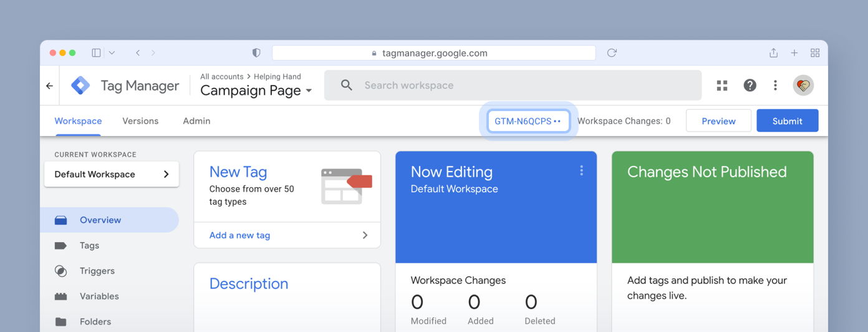The image size is (868, 332).
Task: Click the Triggers circle icon in sidebar
Action: click(x=60, y=271)
